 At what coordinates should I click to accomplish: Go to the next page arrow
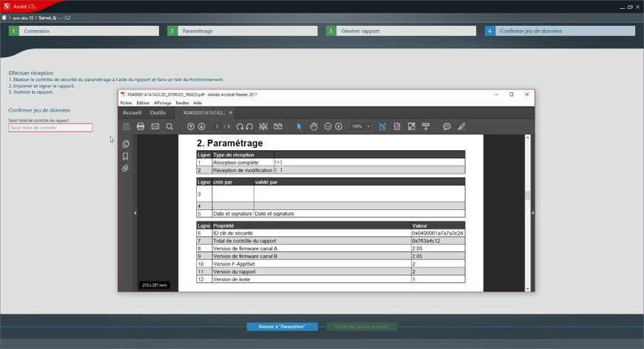(201, 126)
